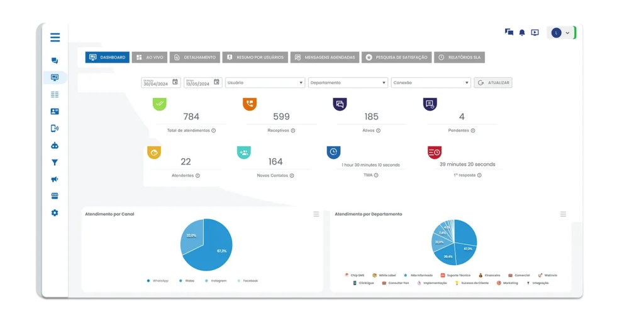Click the top bar chat messages icon
Viewport: 644px width, 319px height.
[x=509, y=32]
